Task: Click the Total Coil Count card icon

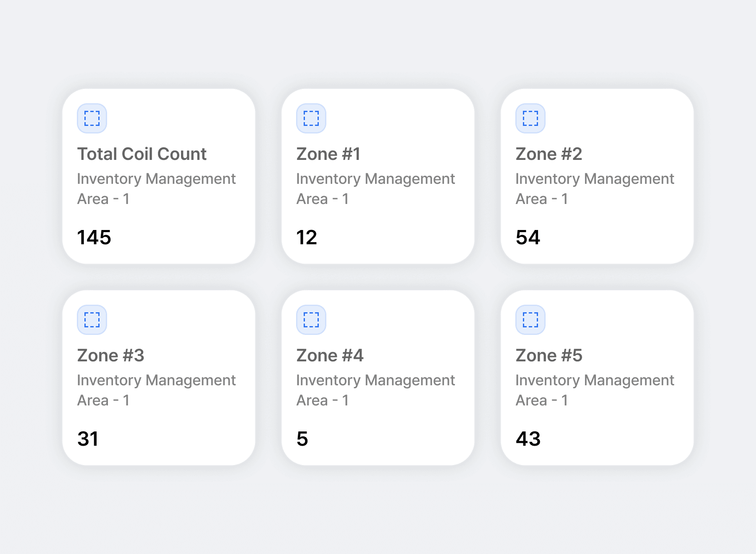Action: click(92, 118)
